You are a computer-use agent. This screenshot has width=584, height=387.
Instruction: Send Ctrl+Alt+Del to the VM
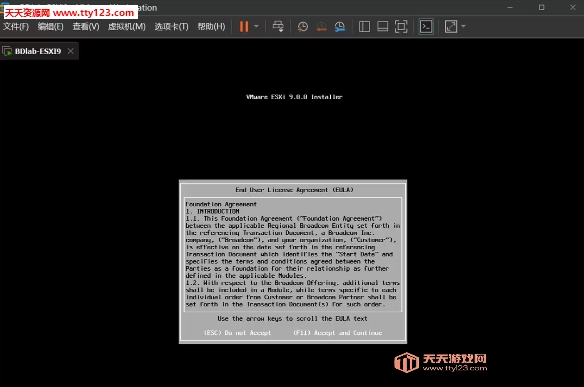(x=278, y=26)
